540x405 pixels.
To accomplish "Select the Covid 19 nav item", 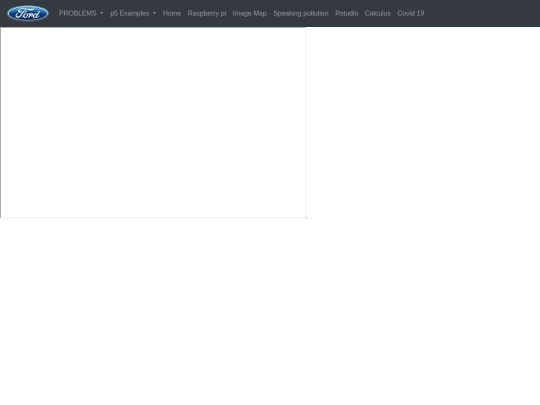I will (x=411, y=13).
